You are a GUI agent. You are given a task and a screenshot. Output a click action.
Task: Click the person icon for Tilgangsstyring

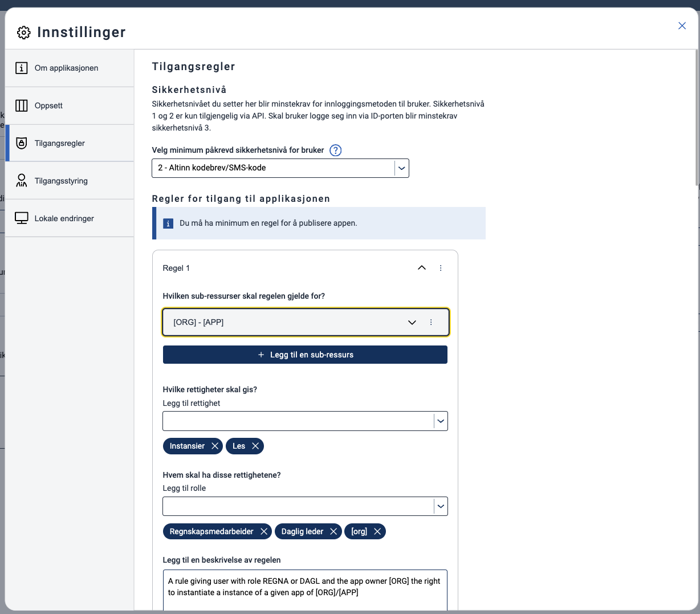pos(21,181)
